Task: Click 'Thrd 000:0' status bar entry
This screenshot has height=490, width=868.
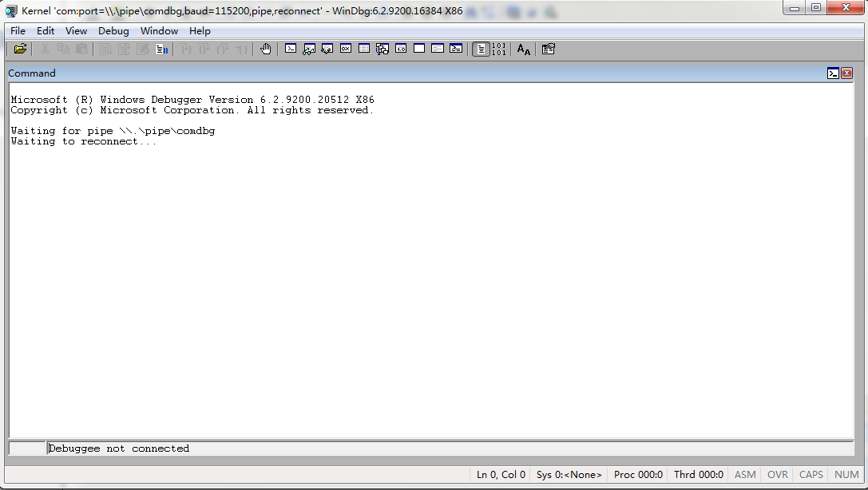Action: coord(698,475)
